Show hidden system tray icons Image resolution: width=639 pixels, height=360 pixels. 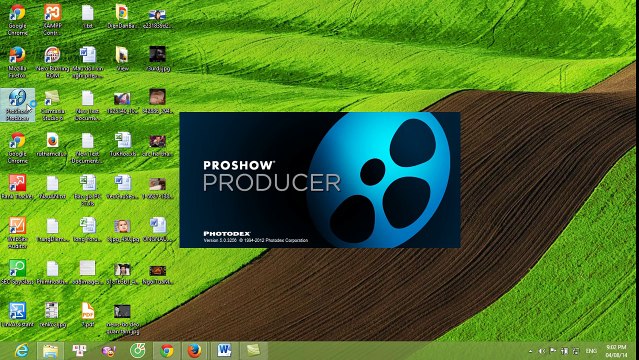(x=530, y=351)
